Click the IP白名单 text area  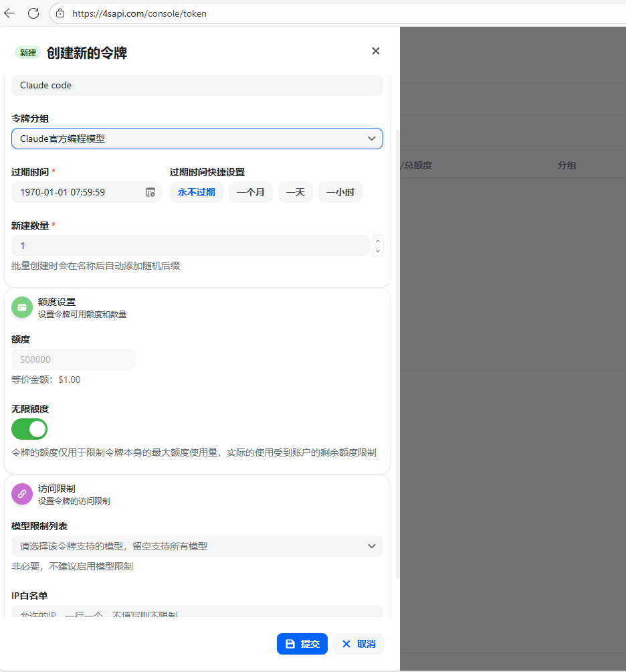pyautogui.click(x=197, y=612)
